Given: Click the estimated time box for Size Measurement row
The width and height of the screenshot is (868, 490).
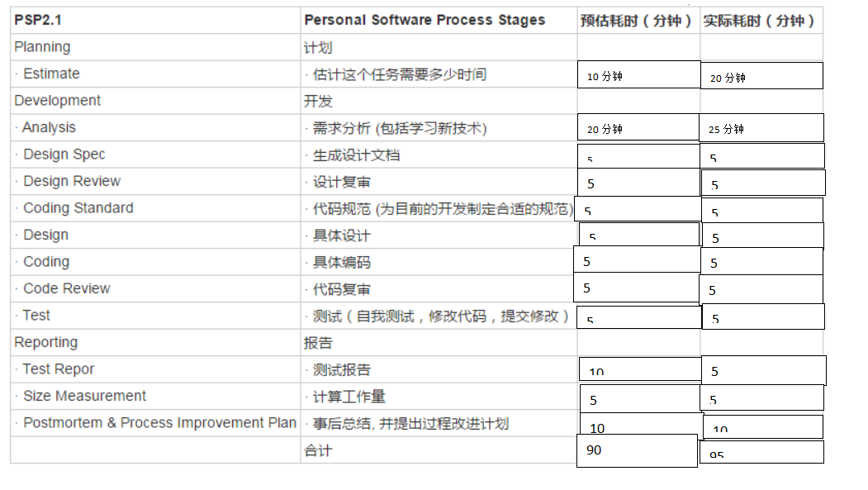Looking at the screenshot, I should [x=640, y=399].
